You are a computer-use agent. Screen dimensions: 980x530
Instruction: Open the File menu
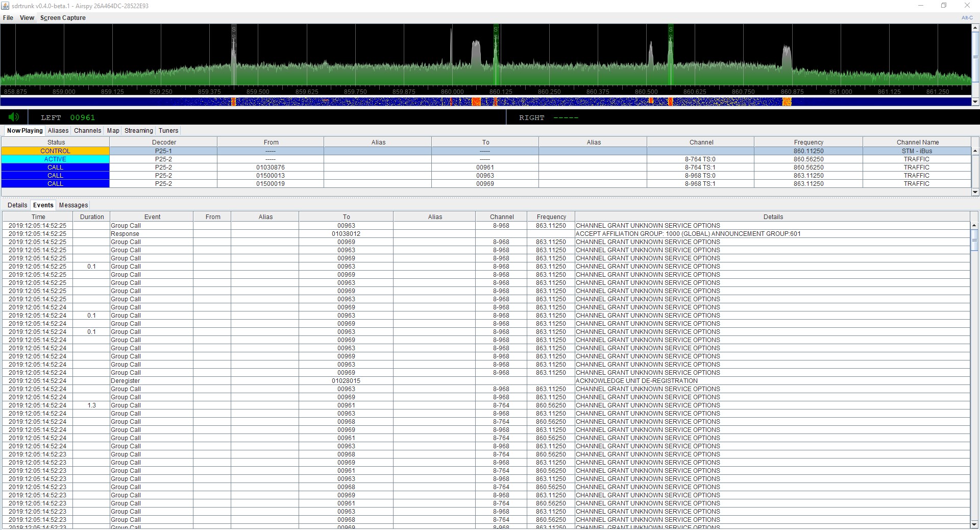pos(8,17)
